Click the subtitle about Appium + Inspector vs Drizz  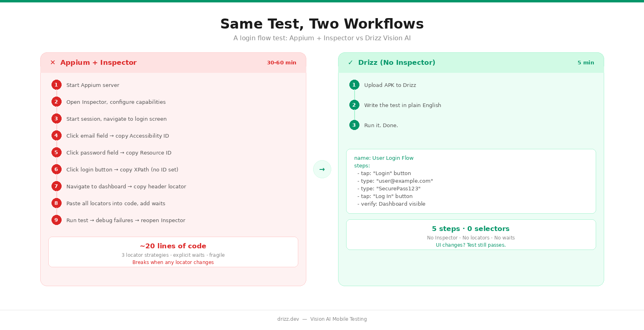click(x=322, y=38)
